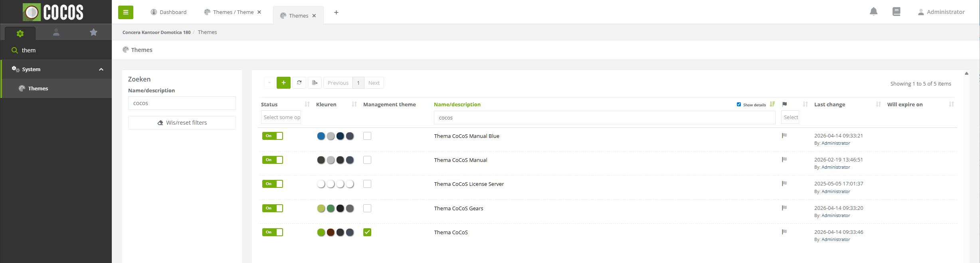Click the flag for Thema CoCoS Gears
The height and width of the screenshot is (263, 980).
[784, 208]
